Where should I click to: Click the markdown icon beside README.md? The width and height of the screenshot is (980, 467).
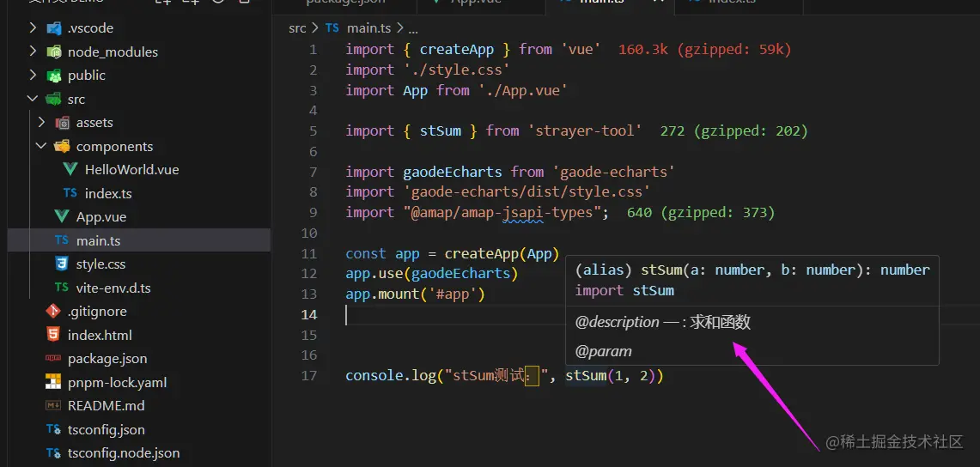pos(54,406)
